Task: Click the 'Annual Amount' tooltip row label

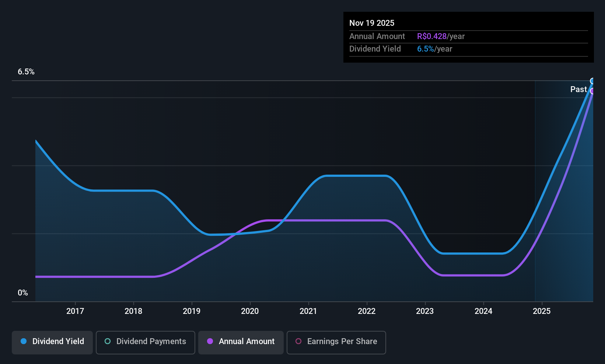Action: pyautogui.click(x=377, y=36)
